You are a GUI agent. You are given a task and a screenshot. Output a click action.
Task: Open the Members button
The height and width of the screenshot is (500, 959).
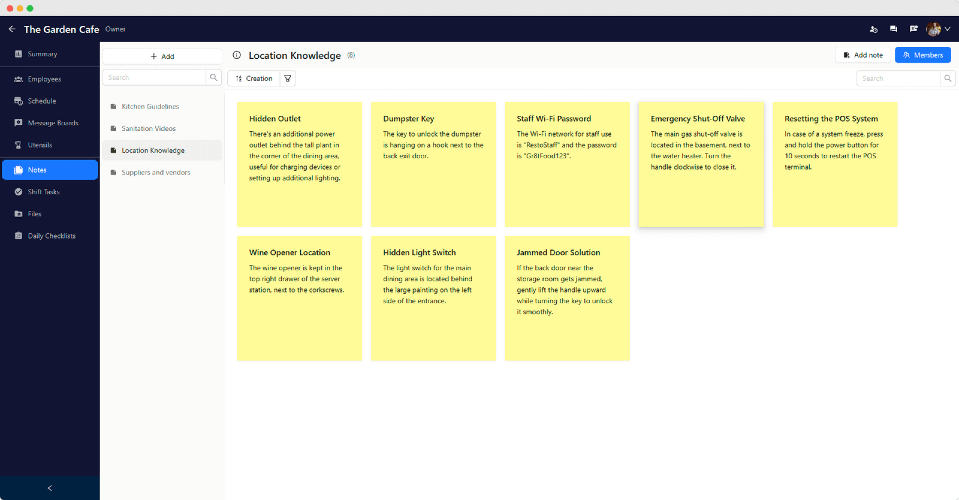(923, 55)
